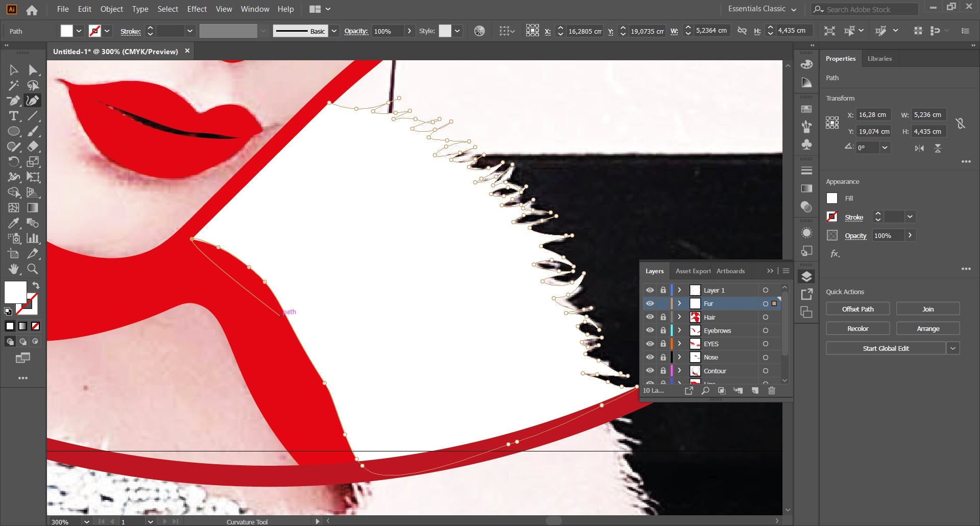Open the rotation angle dropdown

[x=885, y=148]
